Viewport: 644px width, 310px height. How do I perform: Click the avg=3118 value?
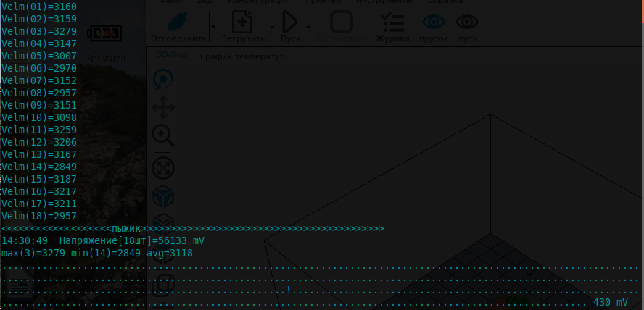click(170, 253)
